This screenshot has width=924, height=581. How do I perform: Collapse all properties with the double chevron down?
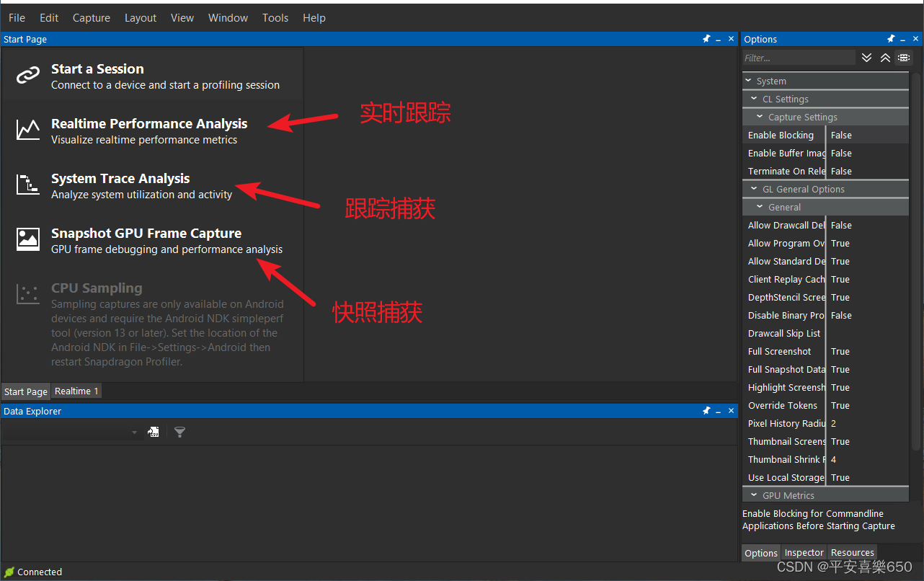point(866,58)
